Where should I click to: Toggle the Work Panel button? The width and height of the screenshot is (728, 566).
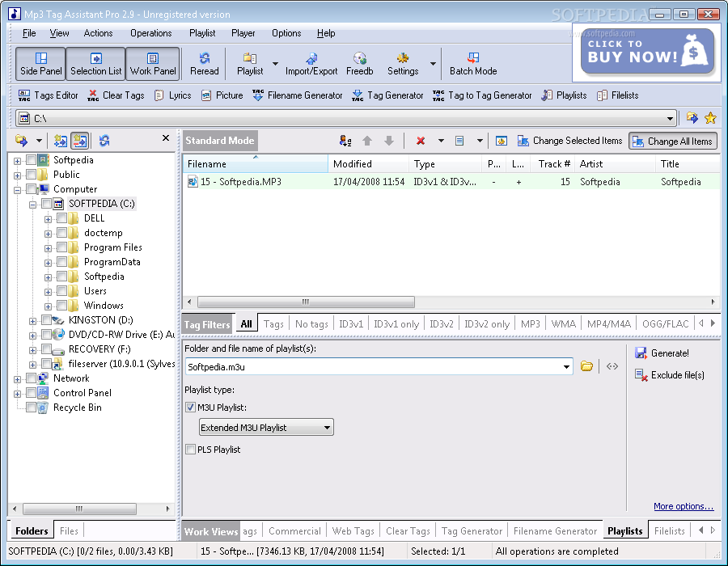tap(153, 64)
